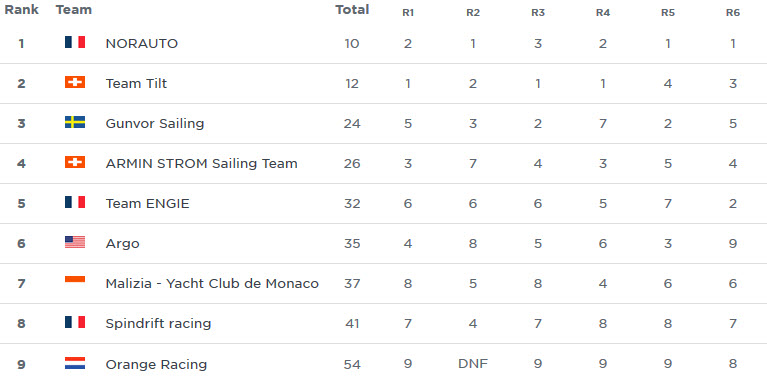Click the DNF result for Orange Racing
This screenshot has width=767, height=382.
tap(473, 363)
